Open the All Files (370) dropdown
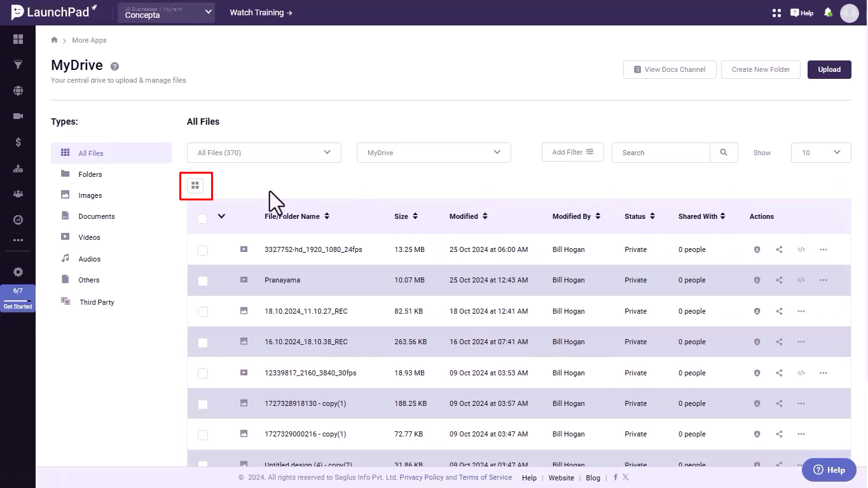The height and width of the screenshot is (488, 868). coord(264,153)
